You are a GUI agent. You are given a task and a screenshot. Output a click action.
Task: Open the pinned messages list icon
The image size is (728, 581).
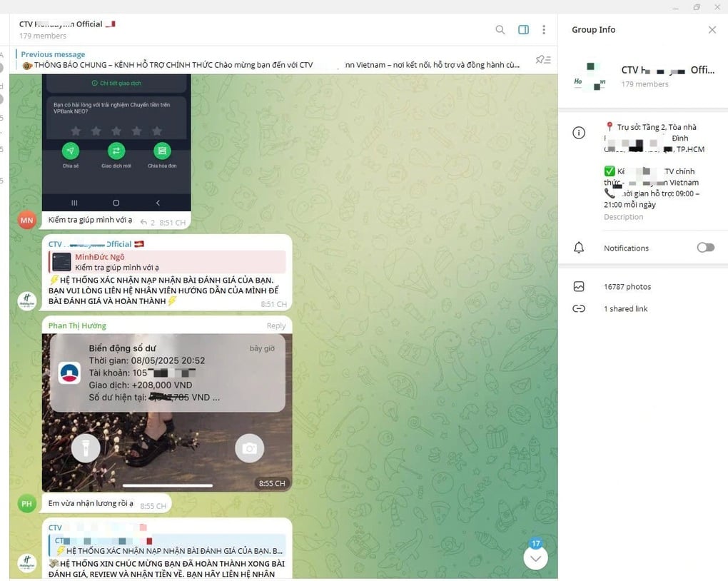pyautogui.click(x=543, y=60)
